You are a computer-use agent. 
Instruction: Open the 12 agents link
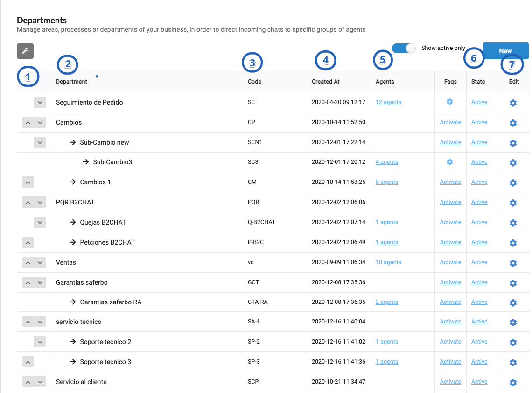click(388, 102)
